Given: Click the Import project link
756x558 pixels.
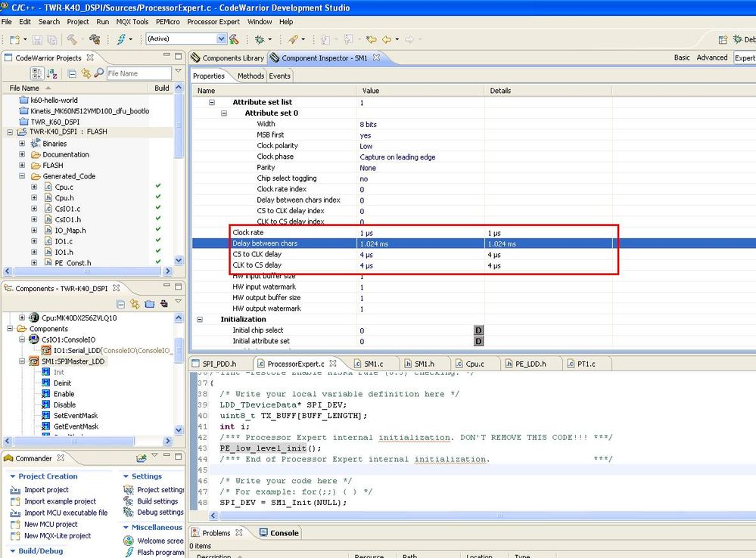Looking at the screenshot, I should tap(46, 490).
